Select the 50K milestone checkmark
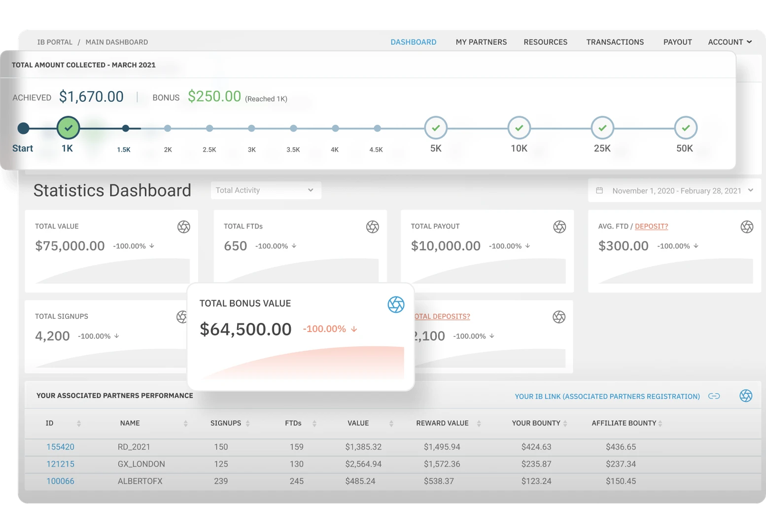This screenshot has width=766, height=532. click(685, 128)
